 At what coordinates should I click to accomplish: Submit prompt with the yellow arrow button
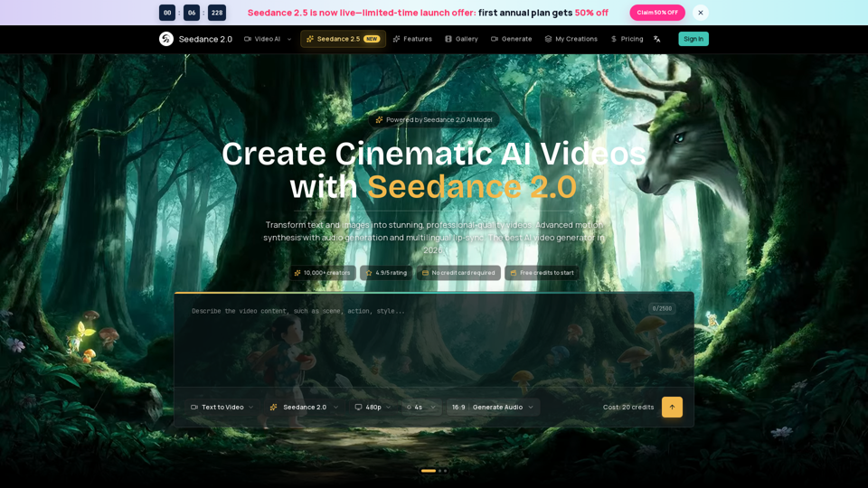coord(672,408)
